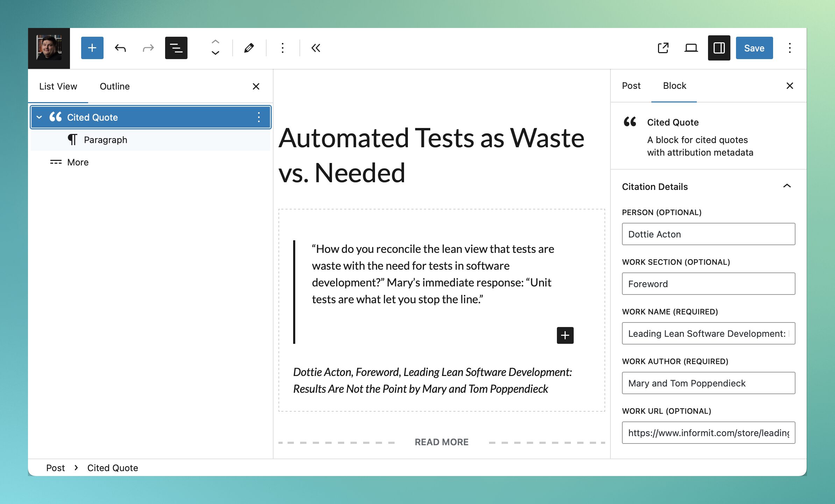This screenshot has width=835, height=504.
Task: Toggle the settings sidebar panel button
Action: 719,48
